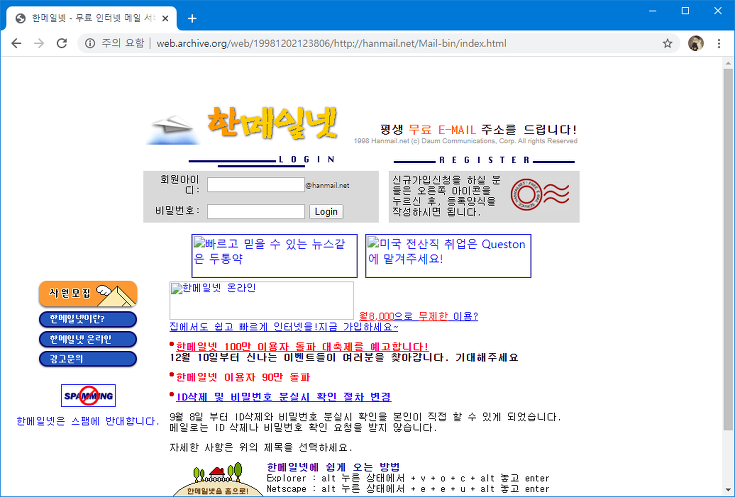
Task: Focus the 회원아이디 input field
Action: pos(256,185)
